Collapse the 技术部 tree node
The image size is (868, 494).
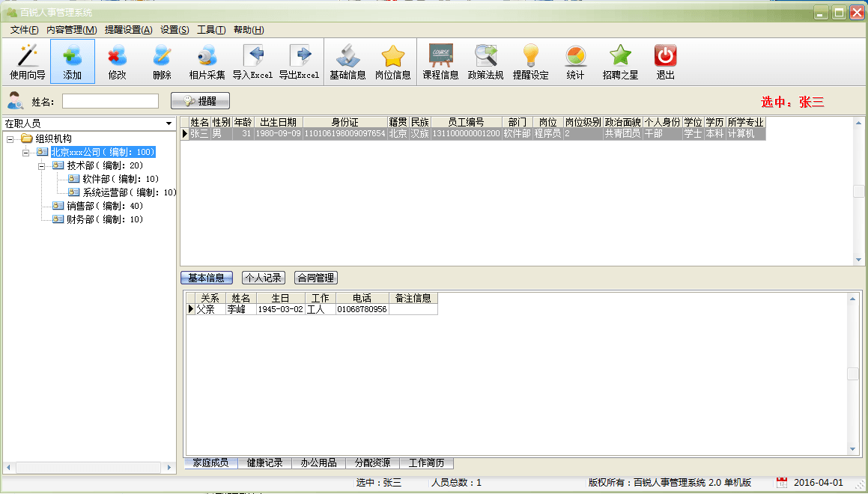(x=42, y=165)
